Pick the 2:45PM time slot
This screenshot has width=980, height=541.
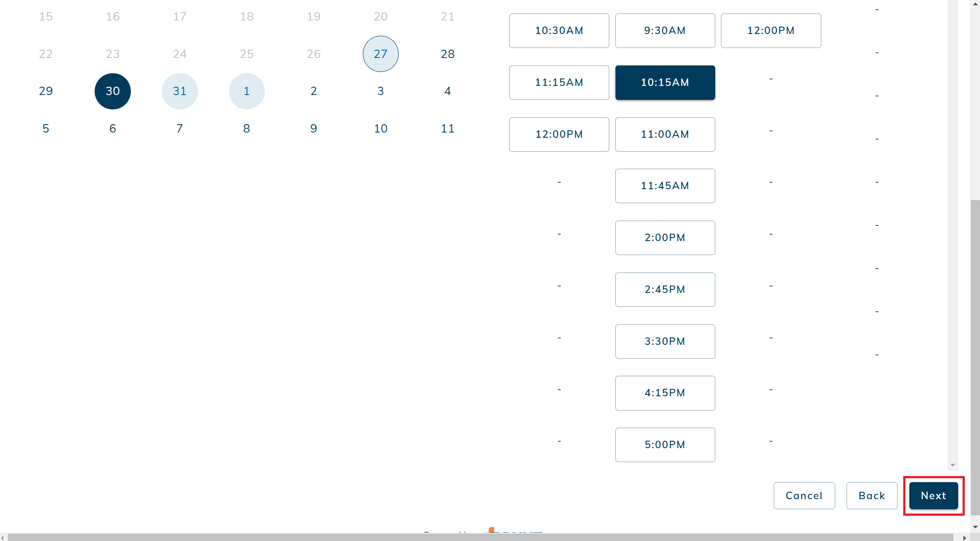click(665, 289)
